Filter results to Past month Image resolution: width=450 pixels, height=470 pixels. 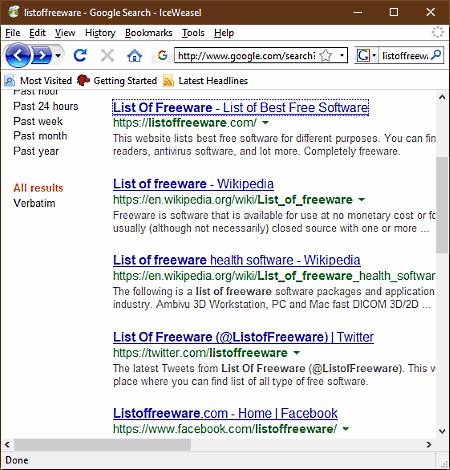click(40, 136)
